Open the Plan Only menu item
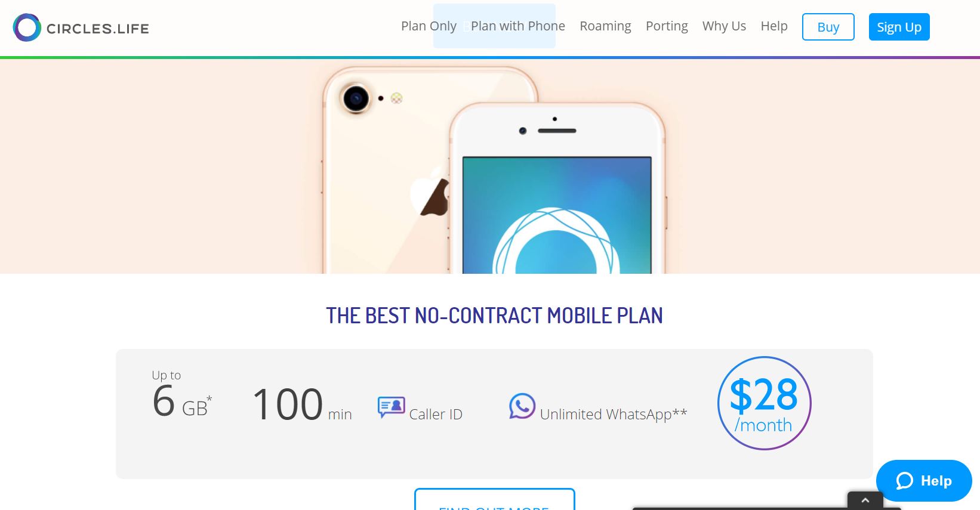Image resolution: width=980 pixels, height=510 pixels. pos(429,26)
